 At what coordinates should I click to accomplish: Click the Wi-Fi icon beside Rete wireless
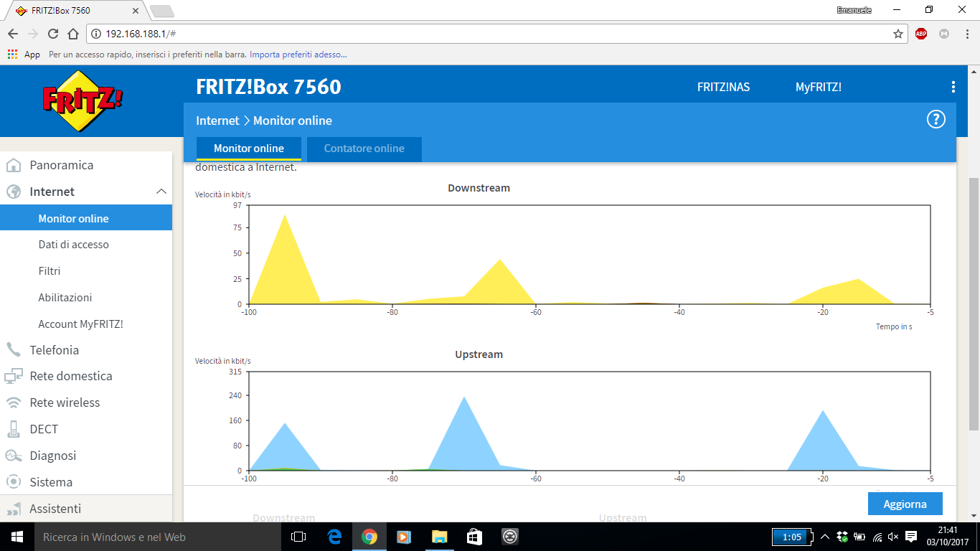point(13,402)
